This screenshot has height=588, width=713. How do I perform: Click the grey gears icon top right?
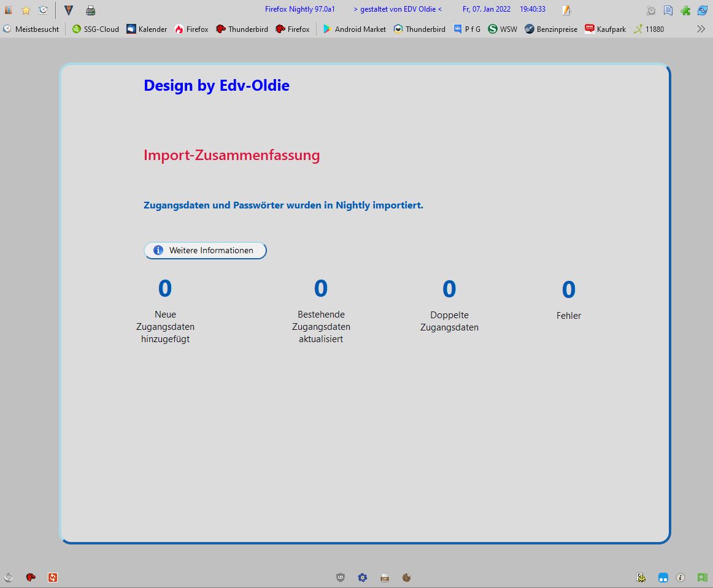(651, 10)
